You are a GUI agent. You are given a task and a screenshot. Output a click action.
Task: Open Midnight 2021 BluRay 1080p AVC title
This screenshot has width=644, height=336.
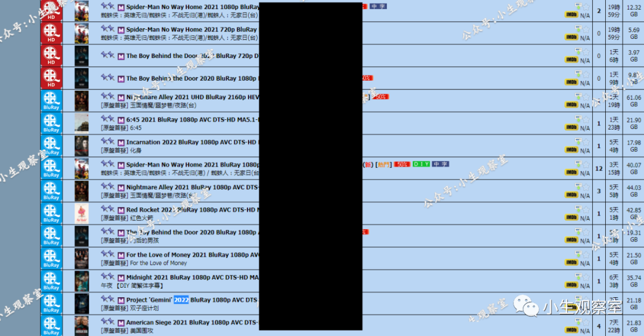click(193, 278)
